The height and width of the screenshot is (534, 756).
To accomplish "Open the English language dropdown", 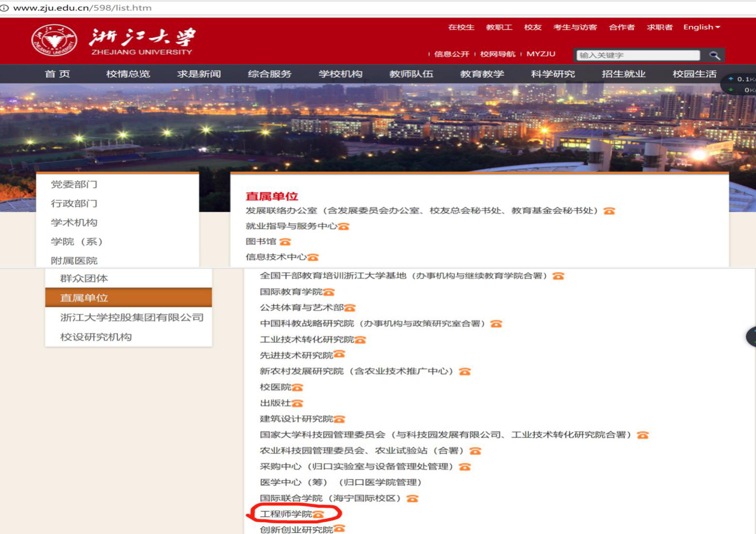I will [x=702, y=27].
